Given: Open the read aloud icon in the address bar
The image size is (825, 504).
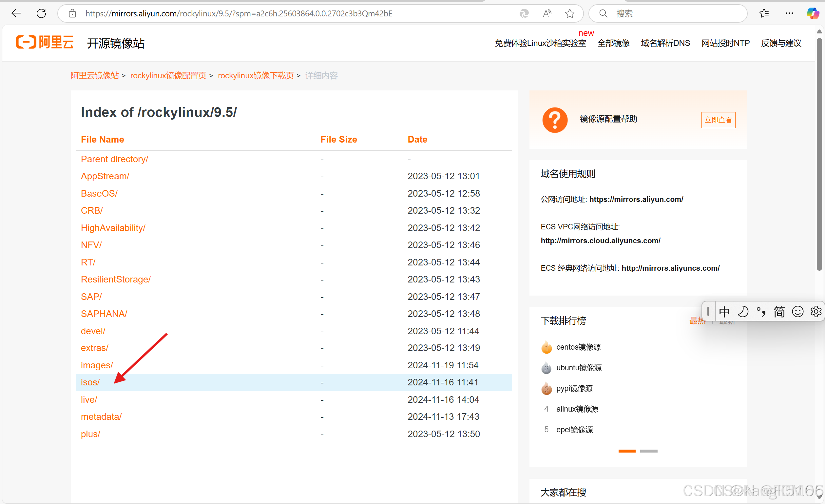Looking at the screenshot, I should click(x=547, y=13).
